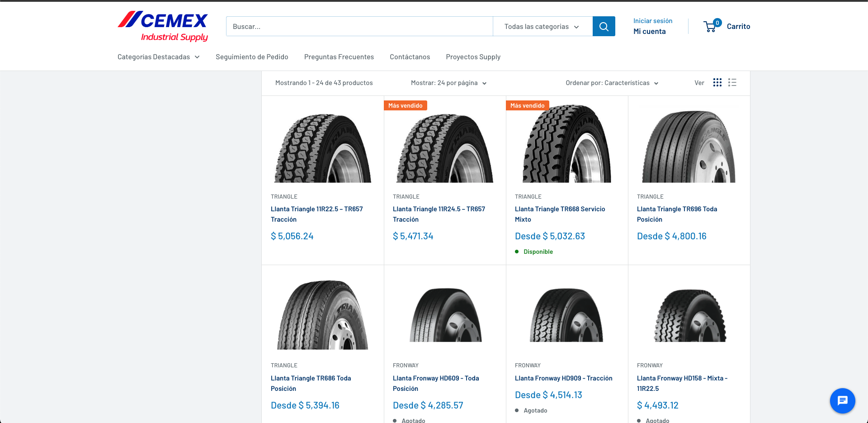The width and height of the screenshot is (868, 423).
Task: Switch to grid view layout icon
Action: (x=717, y=83)
